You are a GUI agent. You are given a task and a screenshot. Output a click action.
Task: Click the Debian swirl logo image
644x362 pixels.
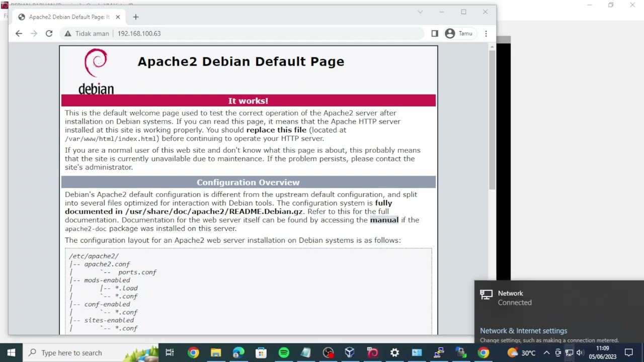coord(96,71)
